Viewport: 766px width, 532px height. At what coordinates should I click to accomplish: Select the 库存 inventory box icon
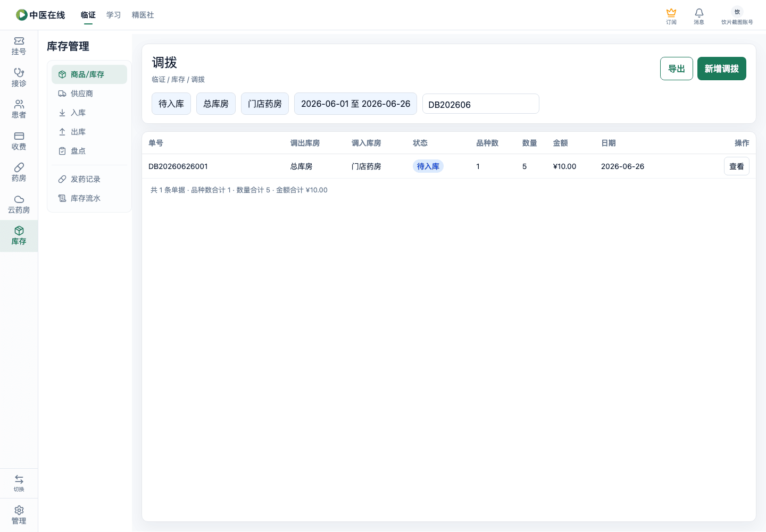(19, 231)
